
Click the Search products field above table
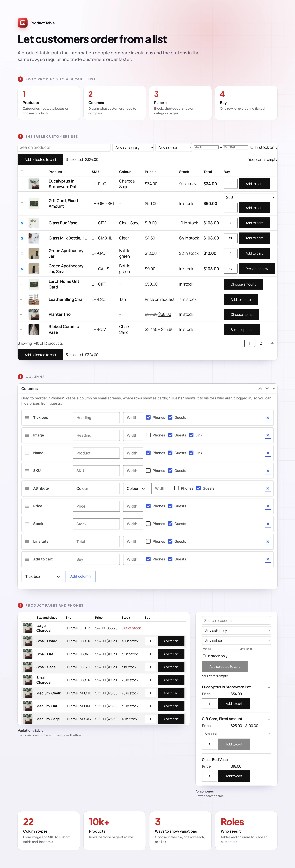(64, 148)
